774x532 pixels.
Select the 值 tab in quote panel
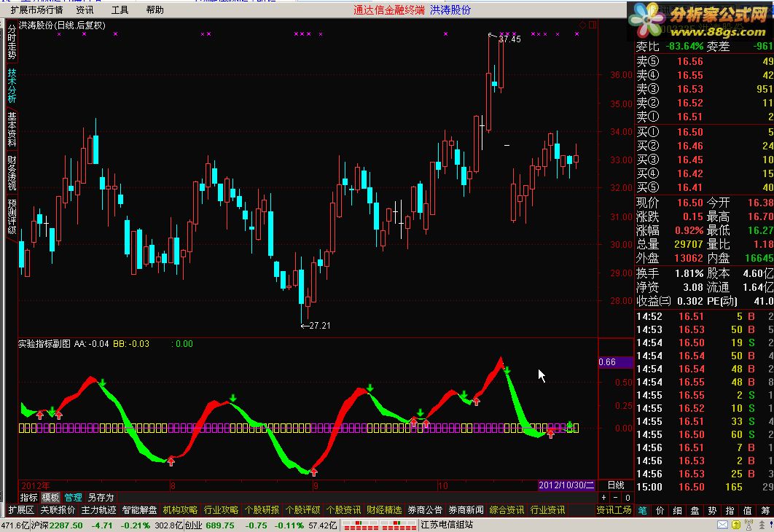click(x=748, y=511)
